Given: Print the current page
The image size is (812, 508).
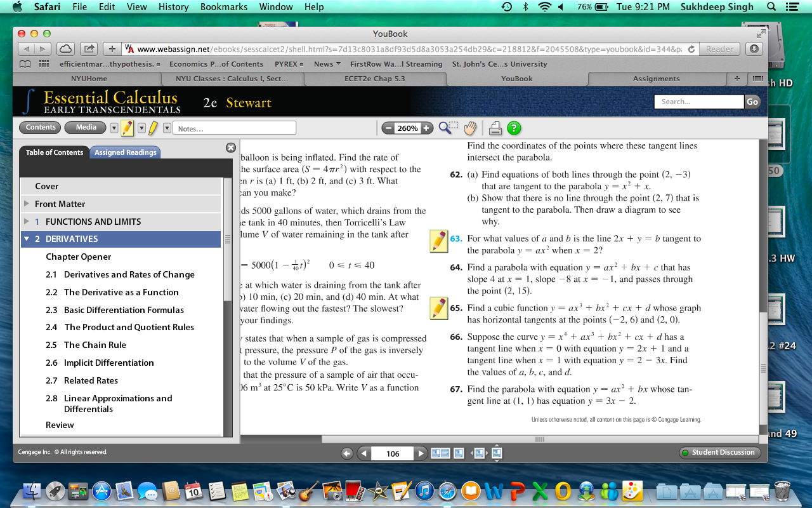Looking at the screenshot, I should (495, 128).
